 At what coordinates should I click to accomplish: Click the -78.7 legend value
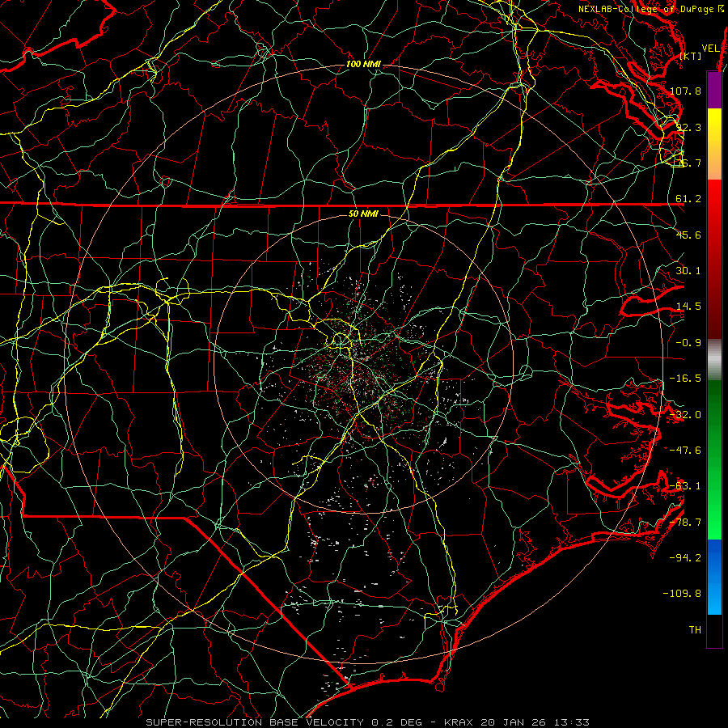pyautogui.click(x=685, y=523)
